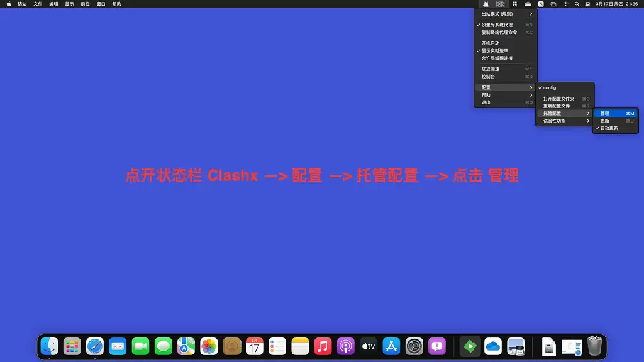Click the ClashX status bar icon

click(485, 4)
